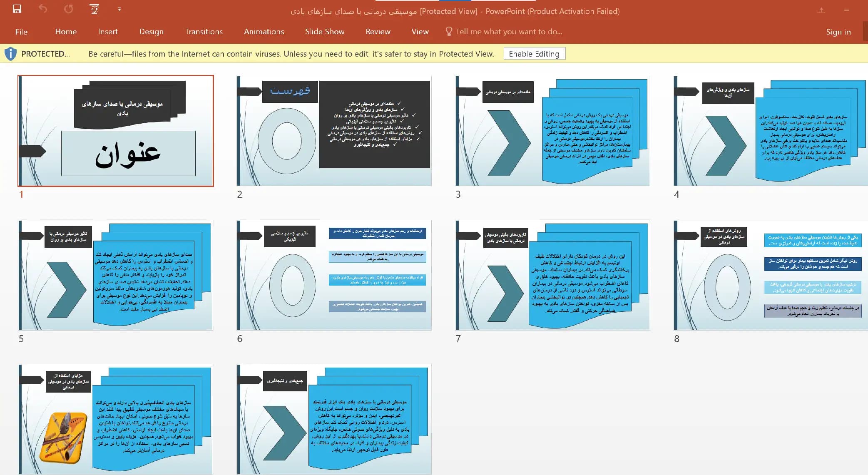Viewport: 868px width, 475px height.
Task: Open the View tab
Action: point(420,32)
